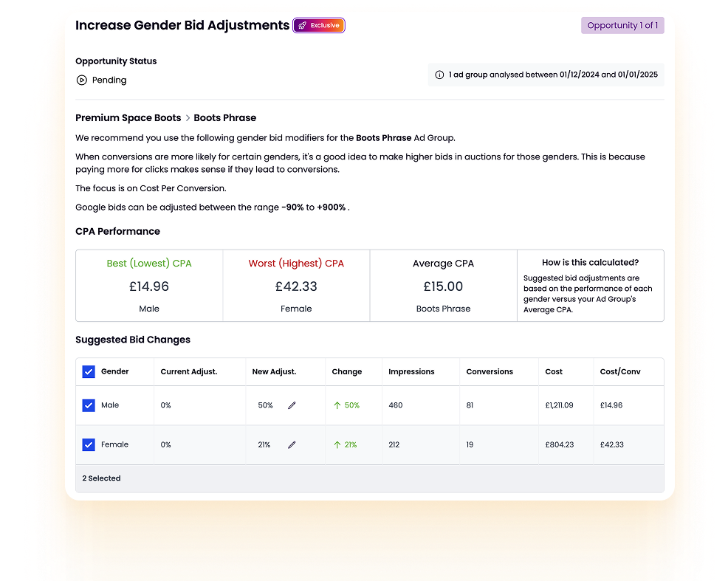Click the Male 50% new adjustment field
The width and height of the screenshot is (728, 581).
pos(266,405)
